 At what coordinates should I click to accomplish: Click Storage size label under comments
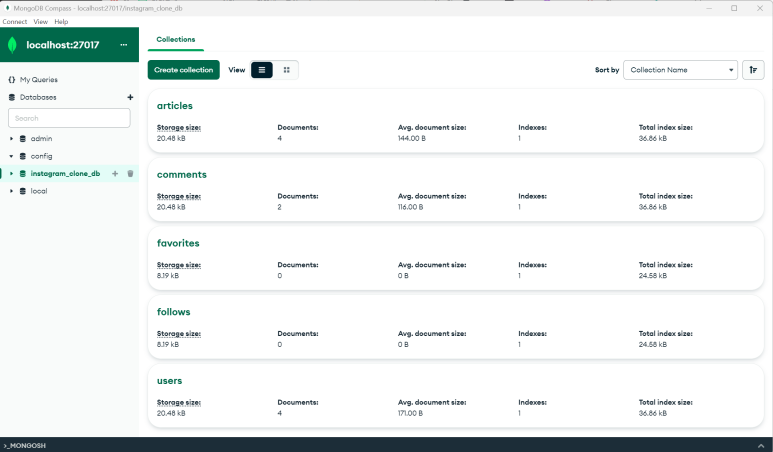pos(178,196)
